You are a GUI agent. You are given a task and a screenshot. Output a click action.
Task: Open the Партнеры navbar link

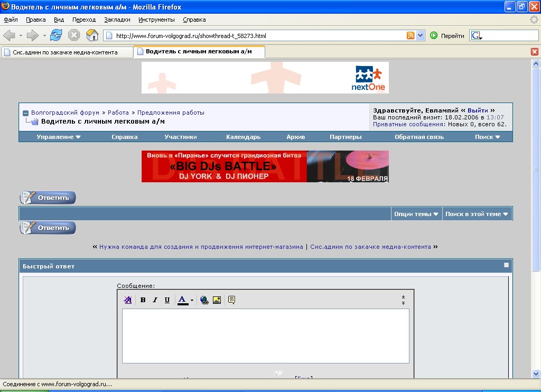point(346,137)
